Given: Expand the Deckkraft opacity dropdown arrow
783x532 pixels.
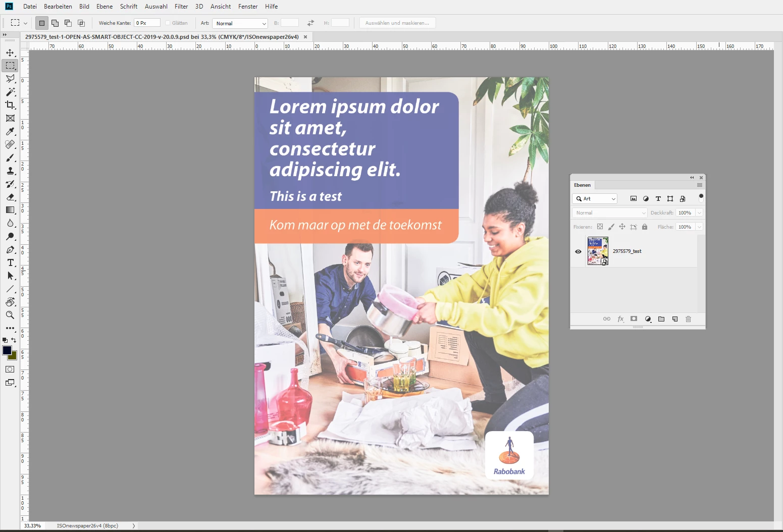Looking at the screenshot, I should [x=699, y=213].
